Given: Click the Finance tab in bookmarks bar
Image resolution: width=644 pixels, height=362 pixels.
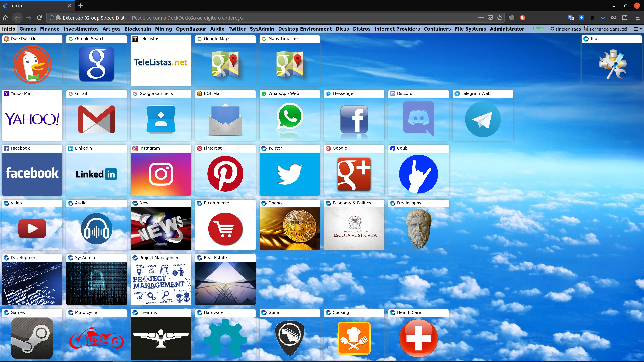Looking at the screenshot, I should pos(49,29).
